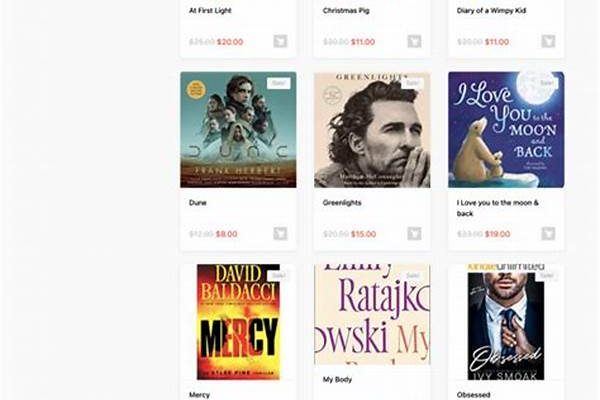Open the Dune book cover

[238, 130]
